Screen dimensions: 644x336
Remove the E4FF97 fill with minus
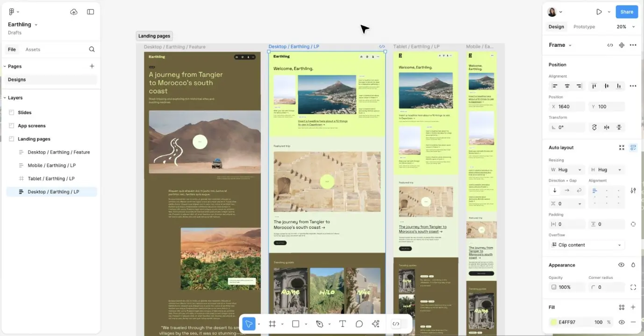[633, 322]
